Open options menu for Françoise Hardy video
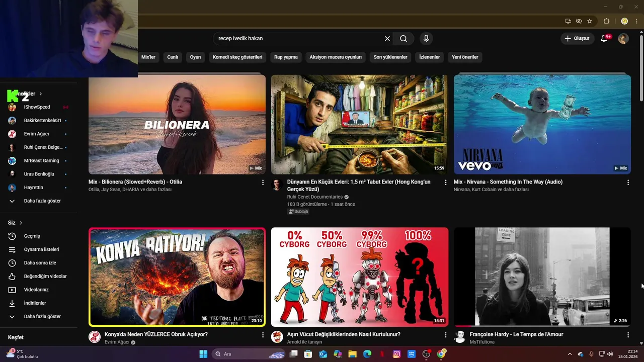The height and width of the screenshot is (362, 644). point(628,335)
